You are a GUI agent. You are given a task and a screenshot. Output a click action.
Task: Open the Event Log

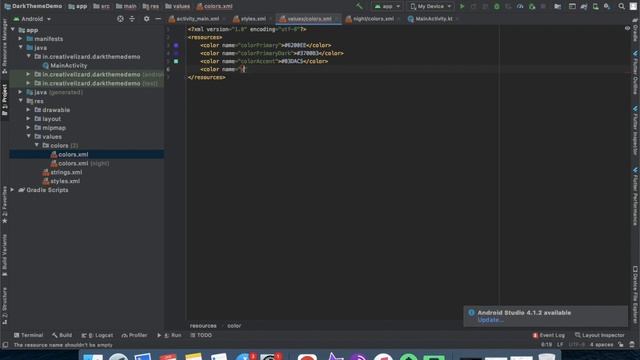pyautogui.click(x=549, y=335)
